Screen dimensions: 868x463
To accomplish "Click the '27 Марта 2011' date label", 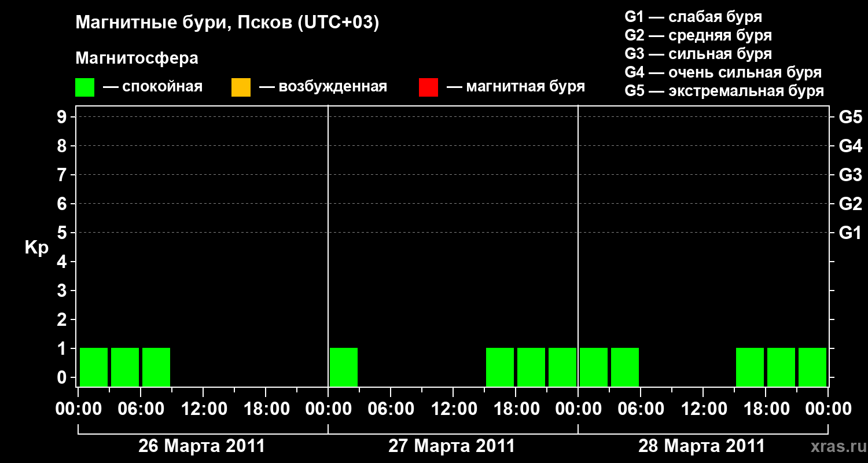I will (451, 446).
